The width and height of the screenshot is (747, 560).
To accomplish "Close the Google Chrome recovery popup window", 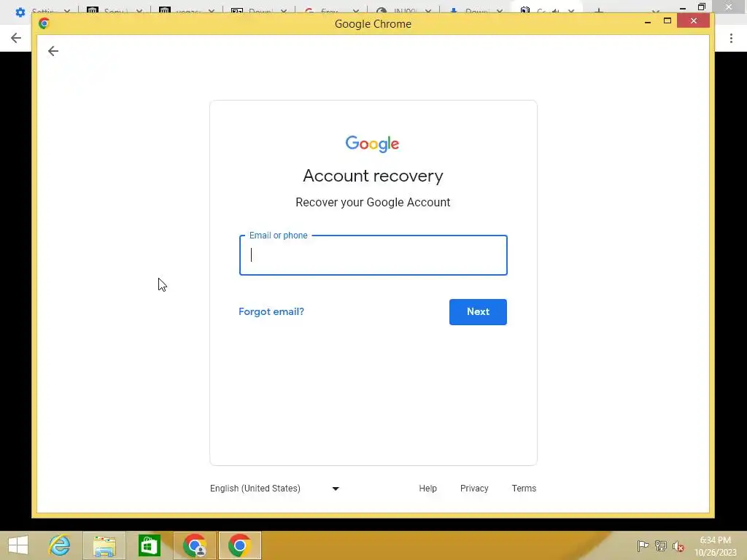I will 693,21.
